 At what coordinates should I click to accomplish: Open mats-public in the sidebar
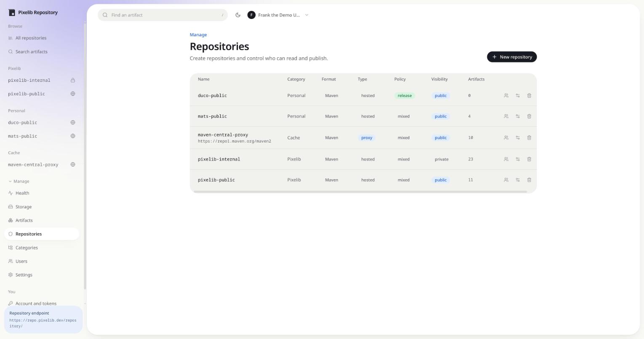click(x=42, y=136)
